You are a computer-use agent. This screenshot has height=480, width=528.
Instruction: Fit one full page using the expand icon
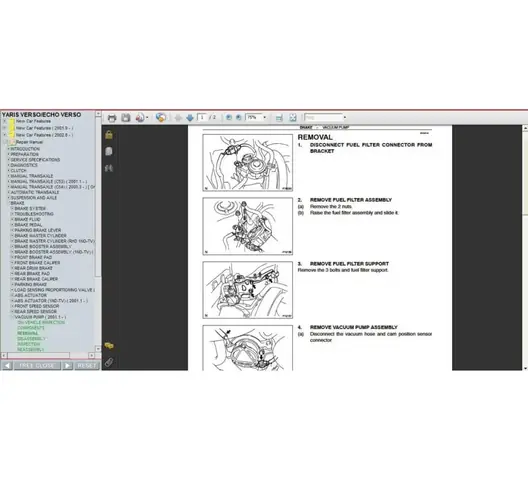coord(293,118)
